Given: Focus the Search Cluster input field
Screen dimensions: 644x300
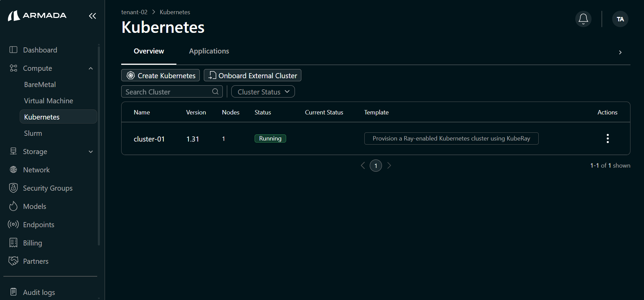Looking at the screenshot, I should [x=172, y=91].
